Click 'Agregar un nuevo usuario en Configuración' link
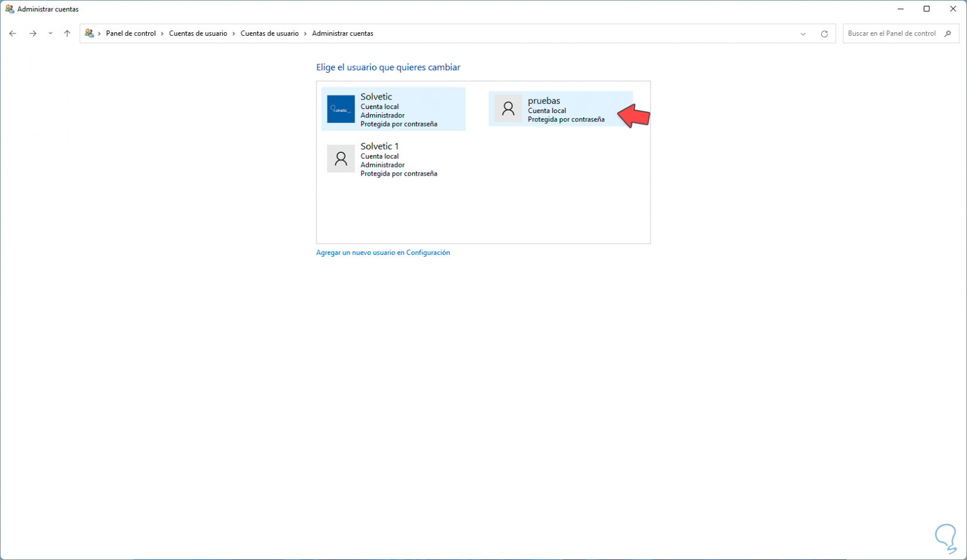 [383, 252]
